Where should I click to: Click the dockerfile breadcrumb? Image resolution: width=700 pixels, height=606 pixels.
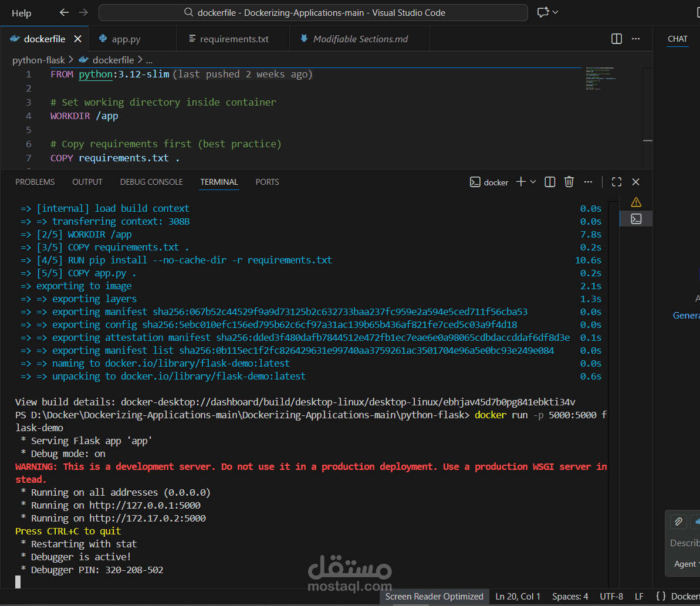pyautogui.click(x=113, y=60)
